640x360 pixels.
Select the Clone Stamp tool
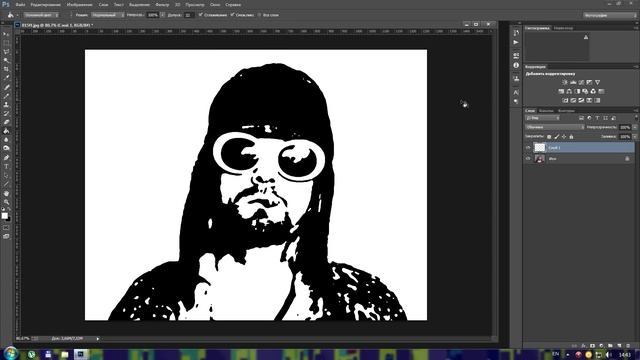[6, 104]
